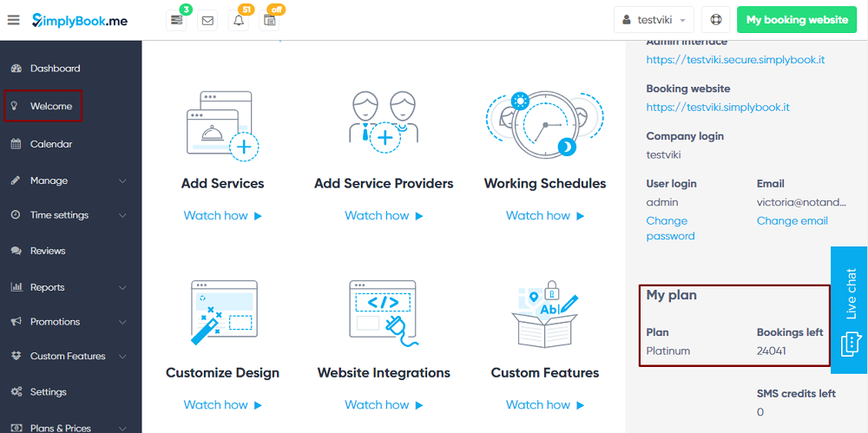Click the hamburger menu icon
The image size is (868, 433).
click(13, 20)
